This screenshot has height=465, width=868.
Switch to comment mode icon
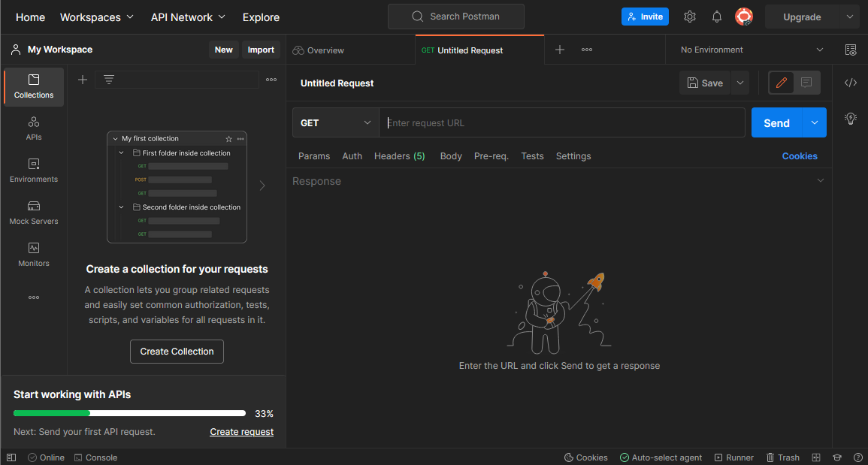[x=806, y=83]
